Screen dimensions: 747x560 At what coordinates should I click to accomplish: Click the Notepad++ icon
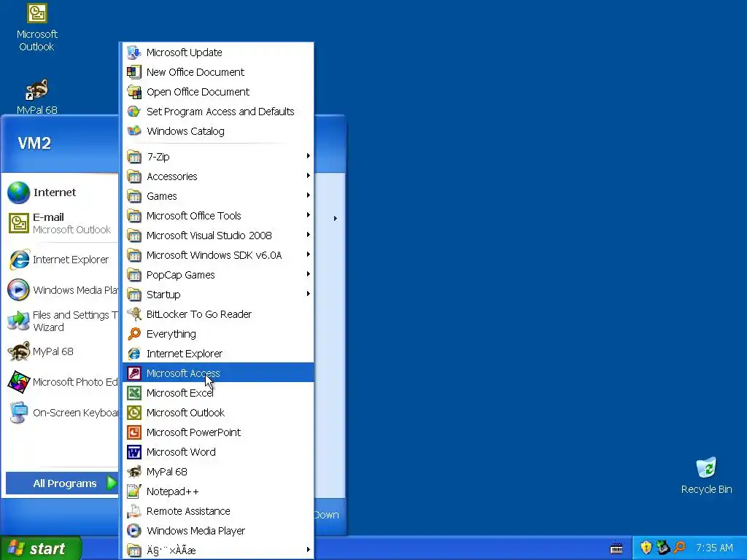coord(134,491)
